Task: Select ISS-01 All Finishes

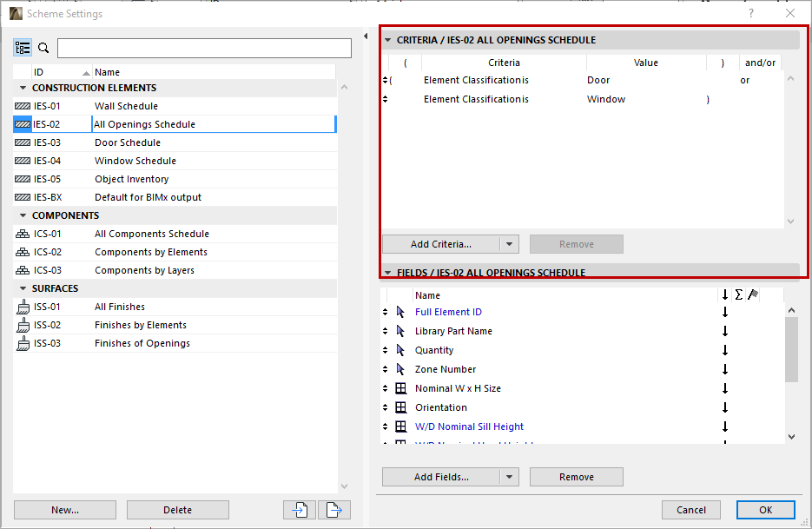Action: (175, 307)
